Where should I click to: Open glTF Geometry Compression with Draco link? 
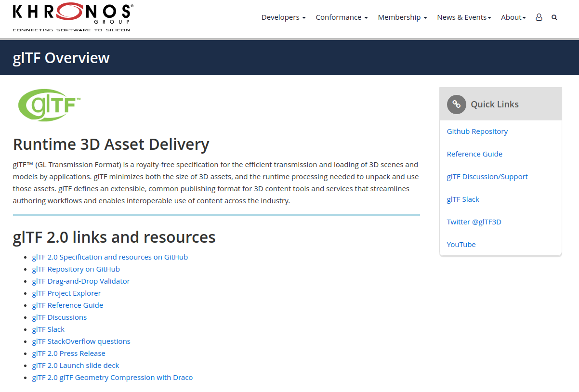pos(112,378)
